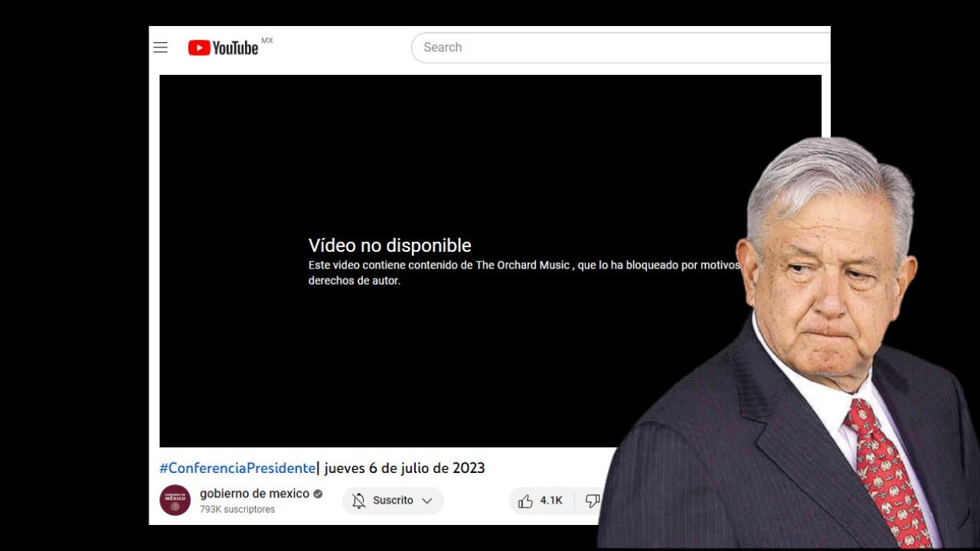The height and width of the screenshot is (551, 980).
Task: Click the 793K suscriptores count
Action: pos(237,509)
